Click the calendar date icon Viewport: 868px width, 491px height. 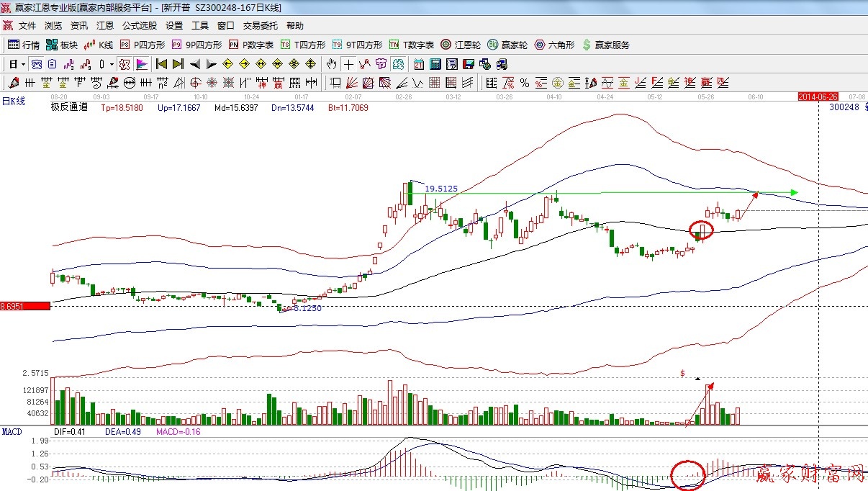(x=418, y=64)
